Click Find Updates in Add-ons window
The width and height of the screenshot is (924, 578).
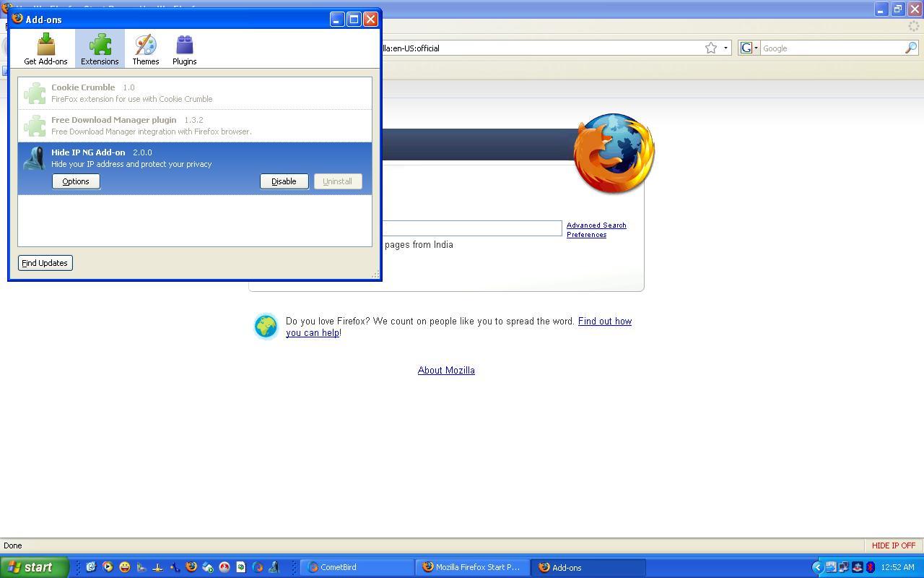coord(45,263)
